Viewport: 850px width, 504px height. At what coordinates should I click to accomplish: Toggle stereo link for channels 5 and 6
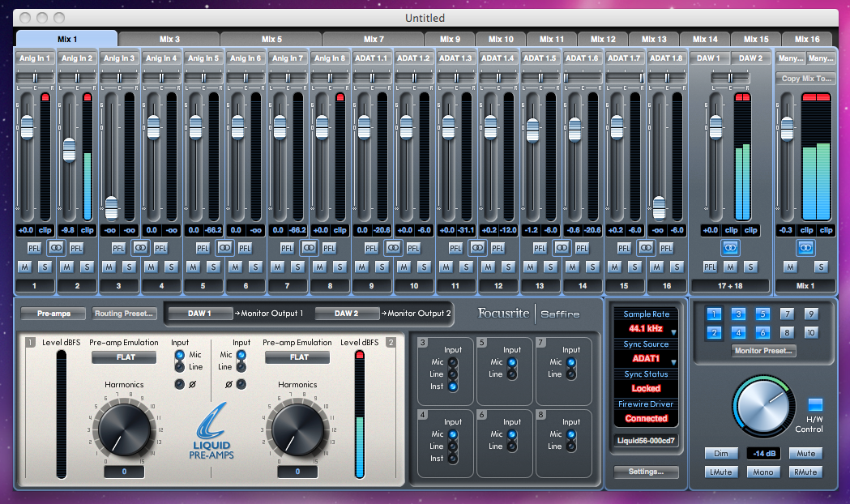pyautogui.click(x=224, y=248)
